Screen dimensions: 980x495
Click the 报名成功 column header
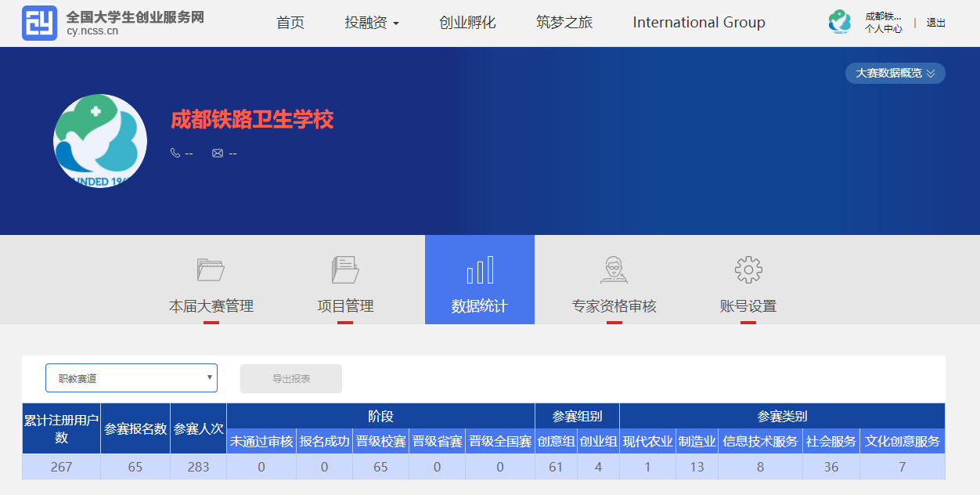pyautogui.click(x=325, y=441)
